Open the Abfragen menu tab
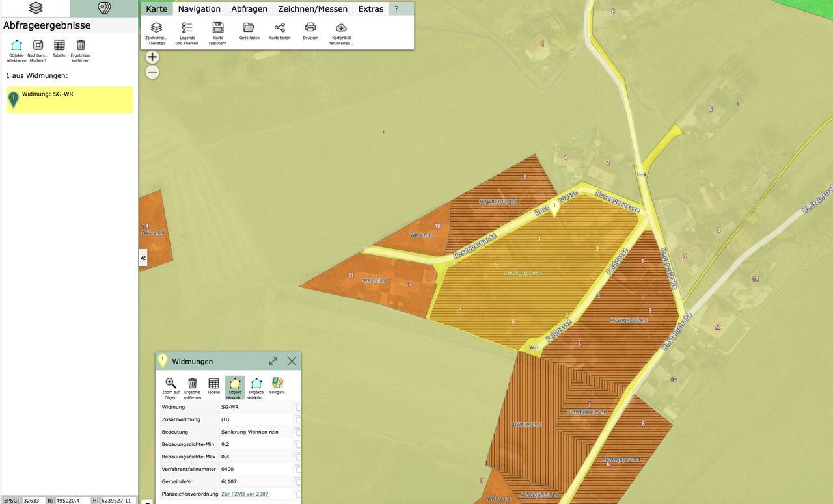Image resolution: width=833 pixels, height=504 pixels. coord(249,8)
